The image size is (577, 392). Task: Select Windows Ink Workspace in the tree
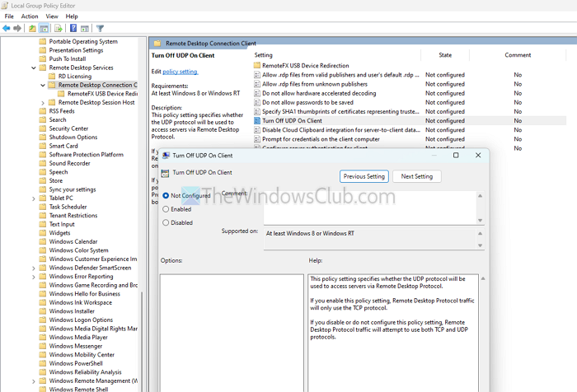(81, 302)
